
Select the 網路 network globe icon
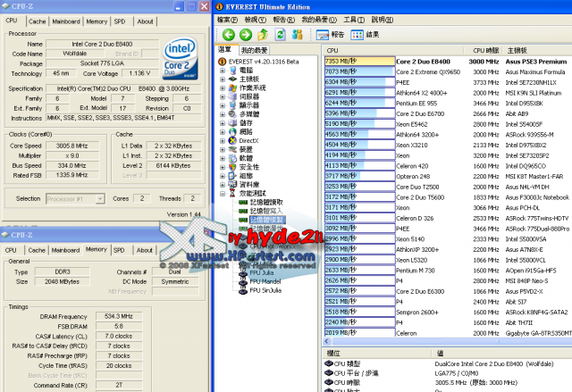pyautogui.click(x=232, y=132)
